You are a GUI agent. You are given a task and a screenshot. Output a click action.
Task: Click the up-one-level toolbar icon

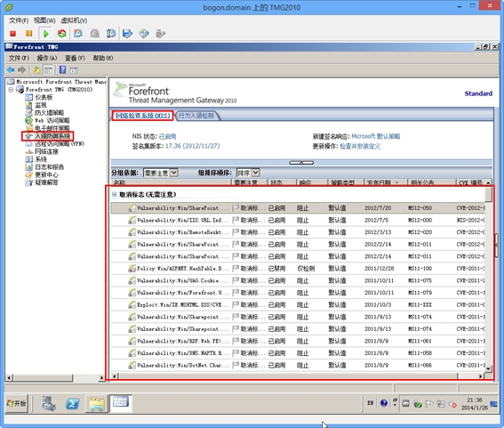(36, 69)
